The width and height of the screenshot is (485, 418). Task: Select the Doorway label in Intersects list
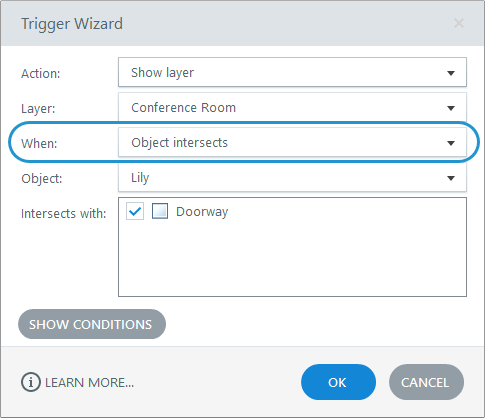point(202,212)
